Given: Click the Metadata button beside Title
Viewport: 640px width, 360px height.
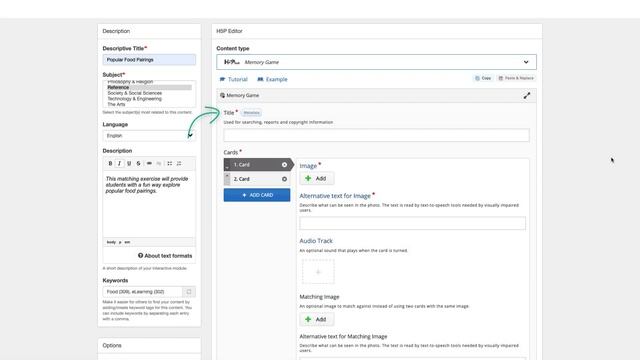Looking at the screenshot, I should tap(251, 113).
